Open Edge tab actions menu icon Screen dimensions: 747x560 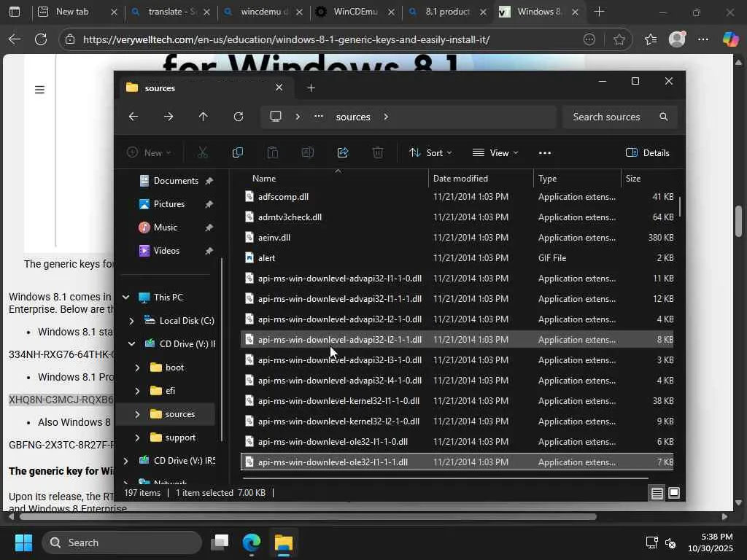click(x=15, y=12)
